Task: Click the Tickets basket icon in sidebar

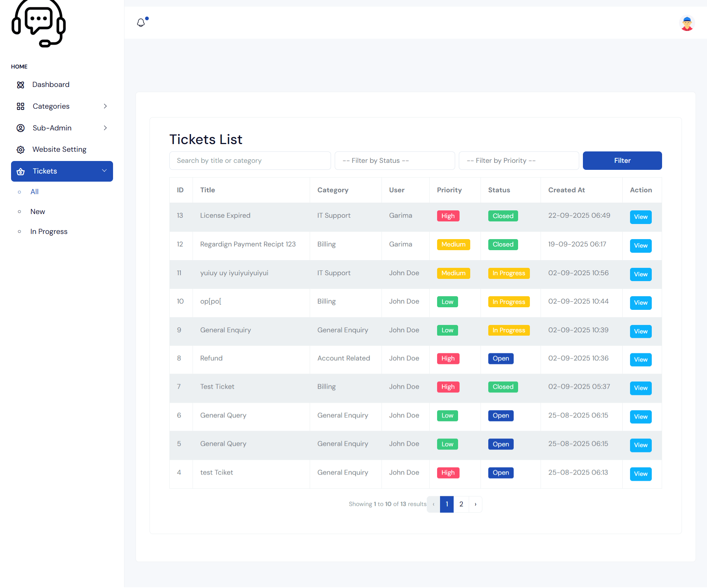Action: coord(20,171)
